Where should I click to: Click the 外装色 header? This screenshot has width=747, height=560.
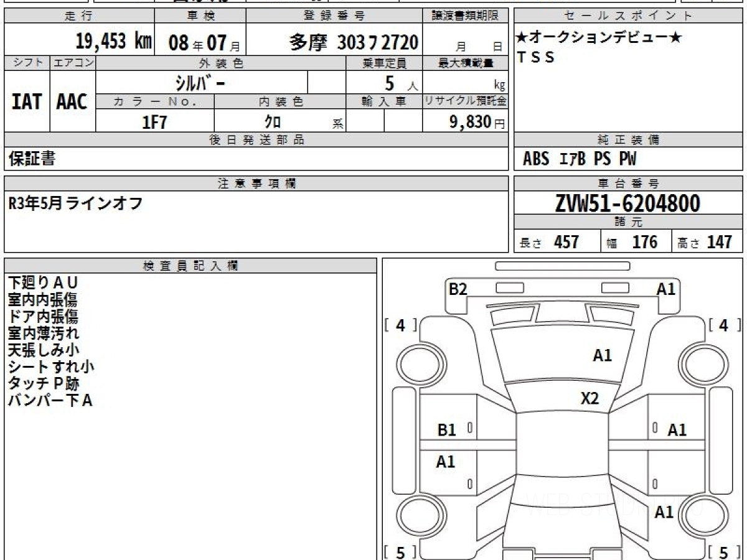click(221, 63)
